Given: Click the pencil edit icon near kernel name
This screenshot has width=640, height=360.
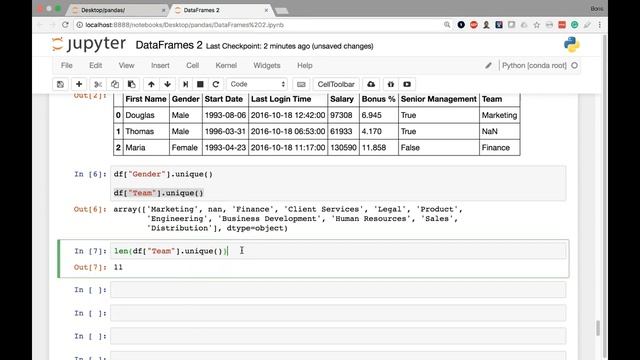Looking at the screenshot, I should click(x=488, y=65).
